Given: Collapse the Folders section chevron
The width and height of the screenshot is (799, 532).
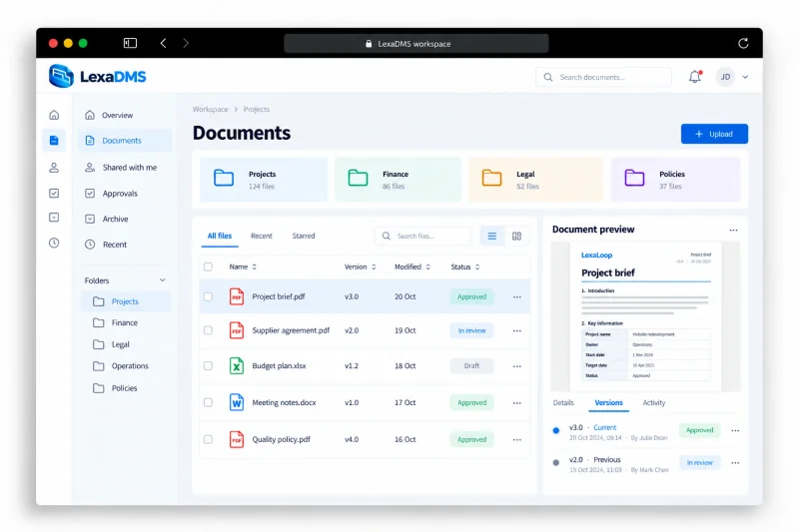Looking at the screenshot, I should point(162,280).
